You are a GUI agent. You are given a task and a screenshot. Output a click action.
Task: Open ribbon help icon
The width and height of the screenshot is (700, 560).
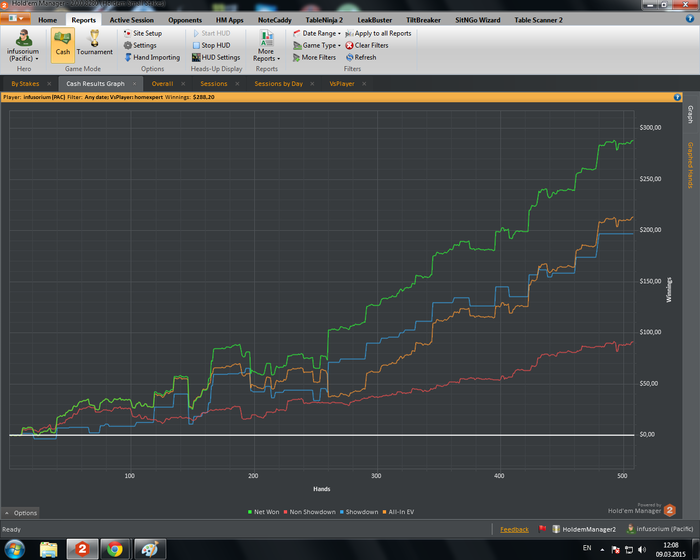pyautogui.click(x=690, y=18)
